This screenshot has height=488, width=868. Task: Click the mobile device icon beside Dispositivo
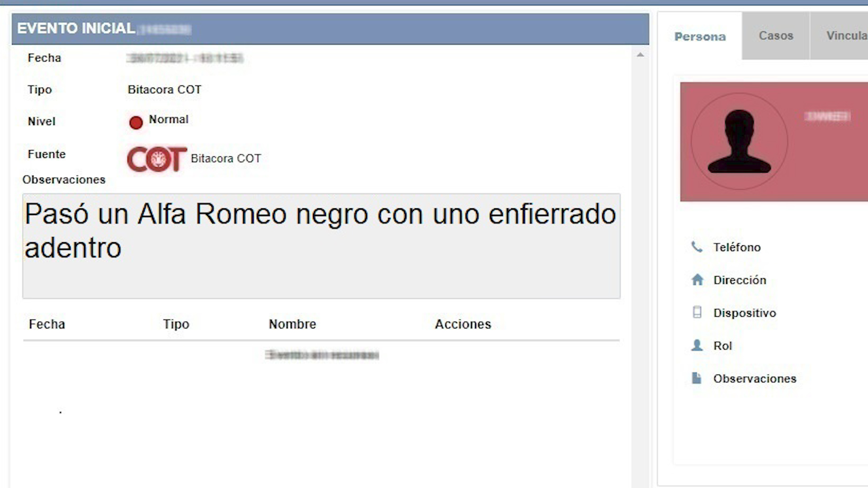pos(697,312)
